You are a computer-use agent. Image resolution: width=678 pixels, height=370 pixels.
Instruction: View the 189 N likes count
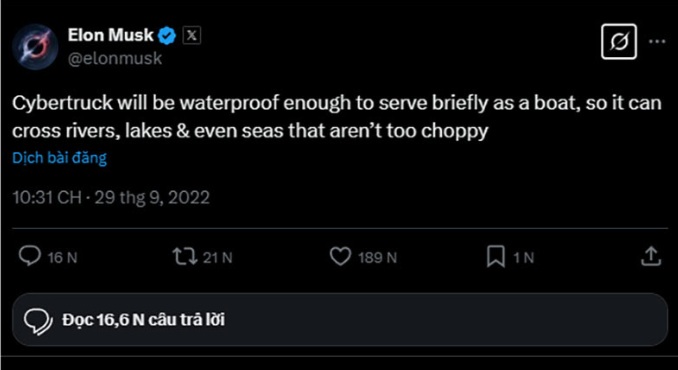click(377, 258)
